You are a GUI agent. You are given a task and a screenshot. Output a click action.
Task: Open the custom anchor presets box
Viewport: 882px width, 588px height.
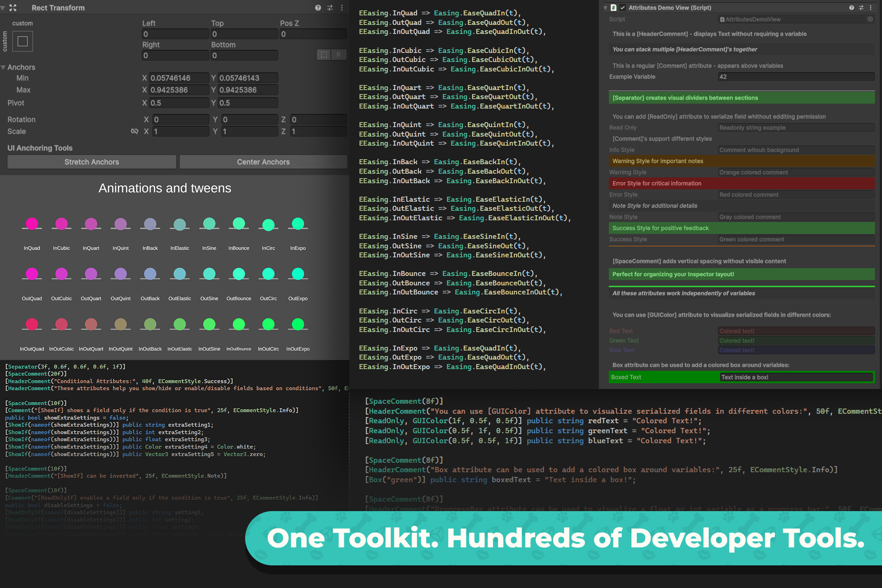[23, 42]
